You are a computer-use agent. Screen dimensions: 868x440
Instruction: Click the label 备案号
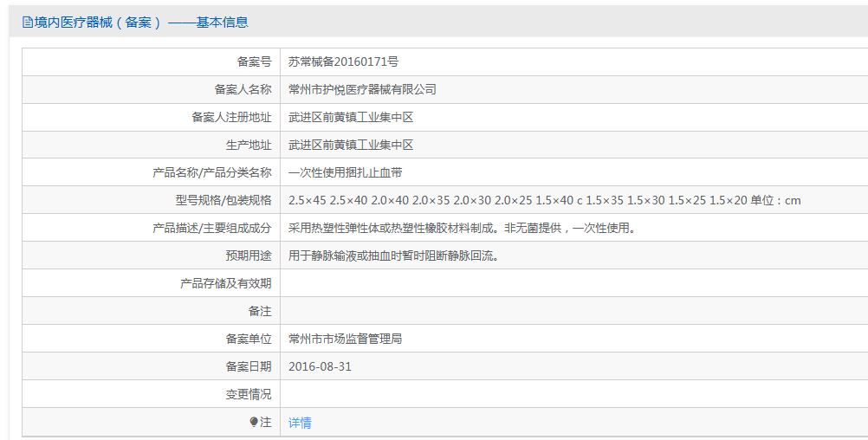(x=254, y=62)
